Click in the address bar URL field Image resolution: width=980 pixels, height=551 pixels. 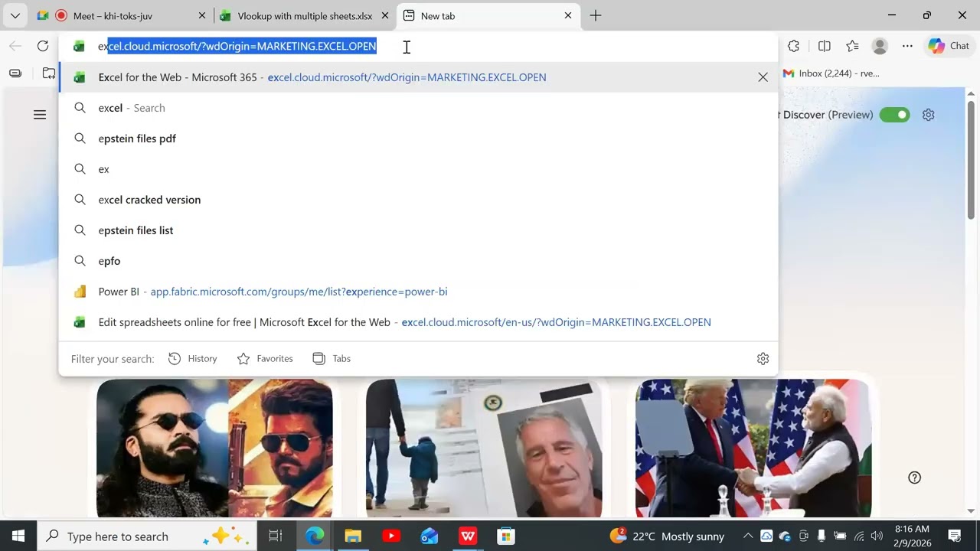417,46
